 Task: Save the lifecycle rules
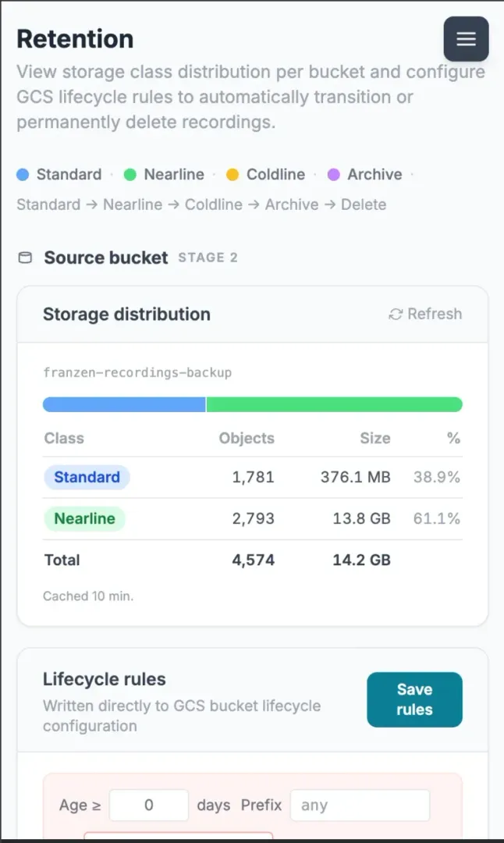pos(414,699)
